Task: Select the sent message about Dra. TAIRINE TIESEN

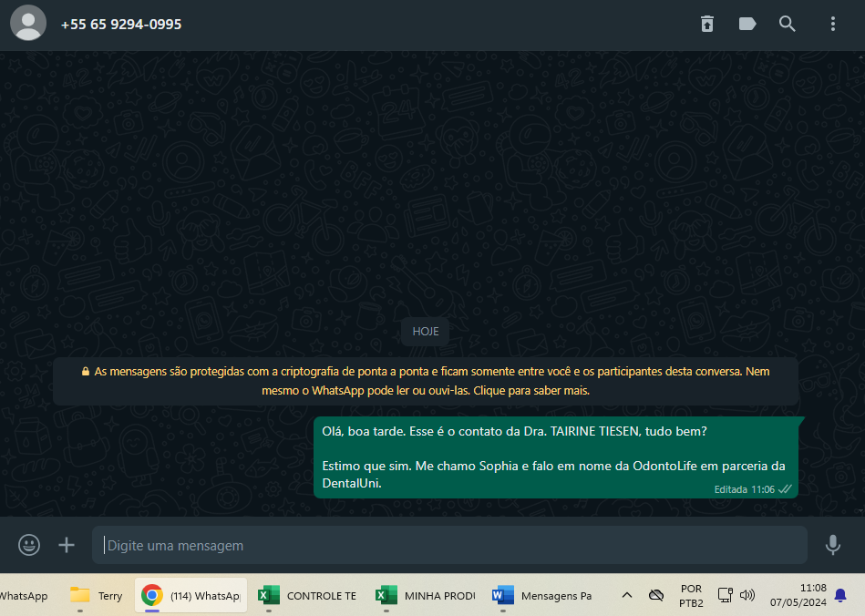Action: pos(555,457)
